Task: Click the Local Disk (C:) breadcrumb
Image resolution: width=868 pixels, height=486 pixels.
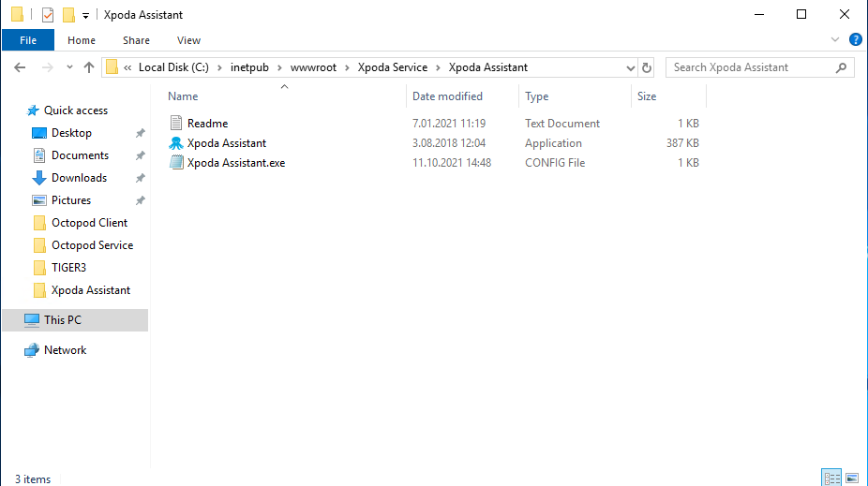Action: point(173,67)
